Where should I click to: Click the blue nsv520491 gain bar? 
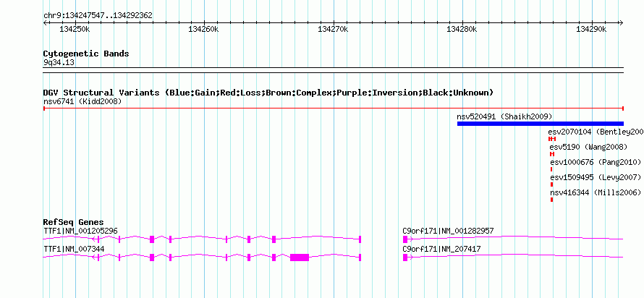pos(540,124)
